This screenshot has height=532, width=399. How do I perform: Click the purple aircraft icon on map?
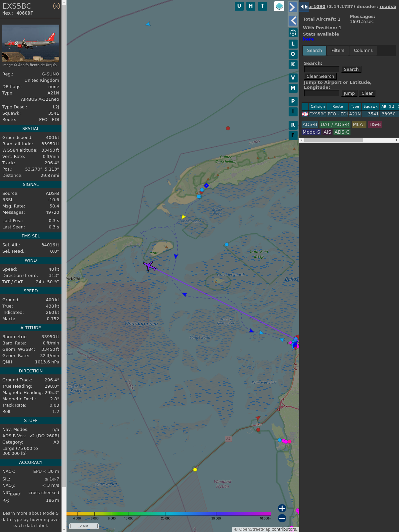click(x=150, y=266)
